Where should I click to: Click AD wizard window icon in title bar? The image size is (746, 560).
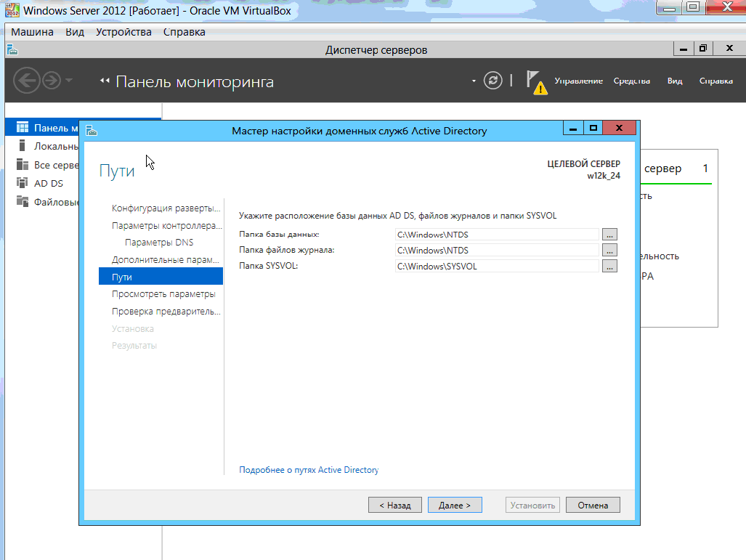tap(92, 130)
